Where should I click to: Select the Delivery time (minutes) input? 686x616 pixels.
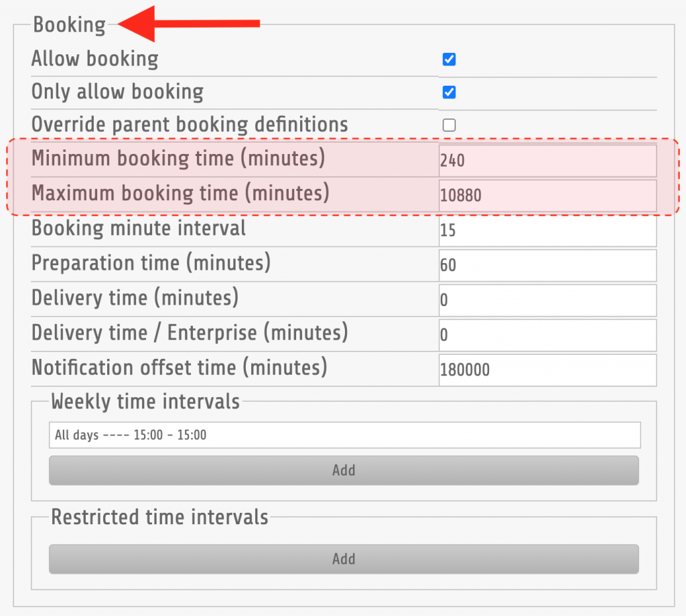[x=548, y=301]
